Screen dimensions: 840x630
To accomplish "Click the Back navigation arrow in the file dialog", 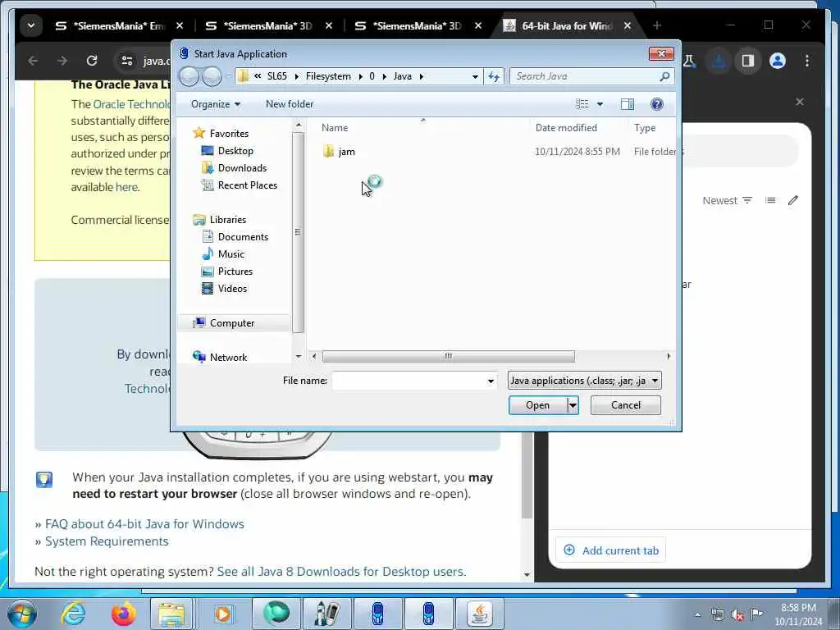I will coord(189,76).
